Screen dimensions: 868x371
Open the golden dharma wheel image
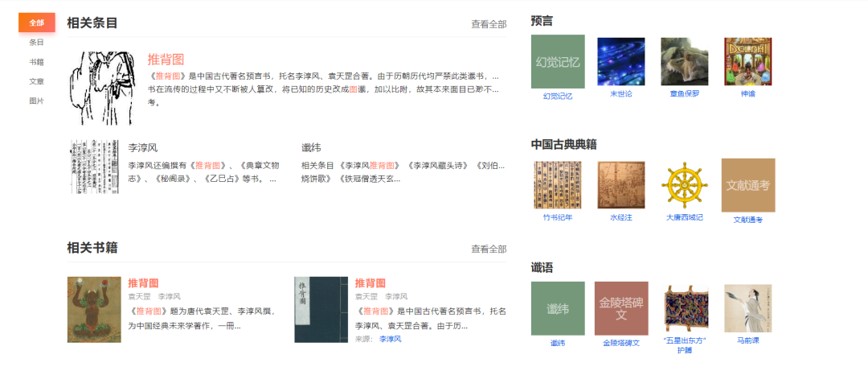[685, 184]
